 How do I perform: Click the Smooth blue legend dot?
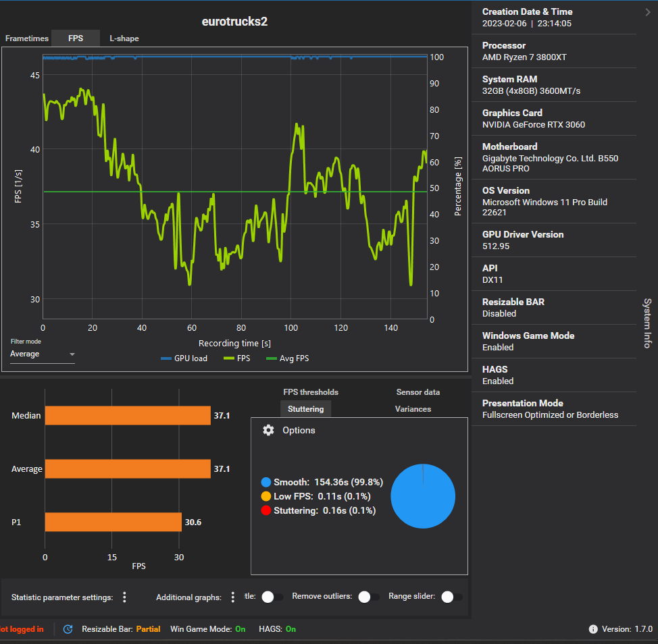tap(266, 482)
